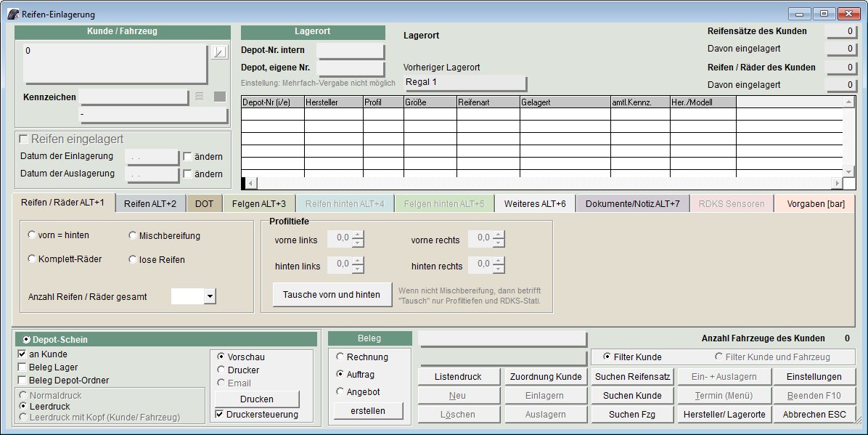Switch to the DOT tab
868x435 pixels.
[204, 203]
